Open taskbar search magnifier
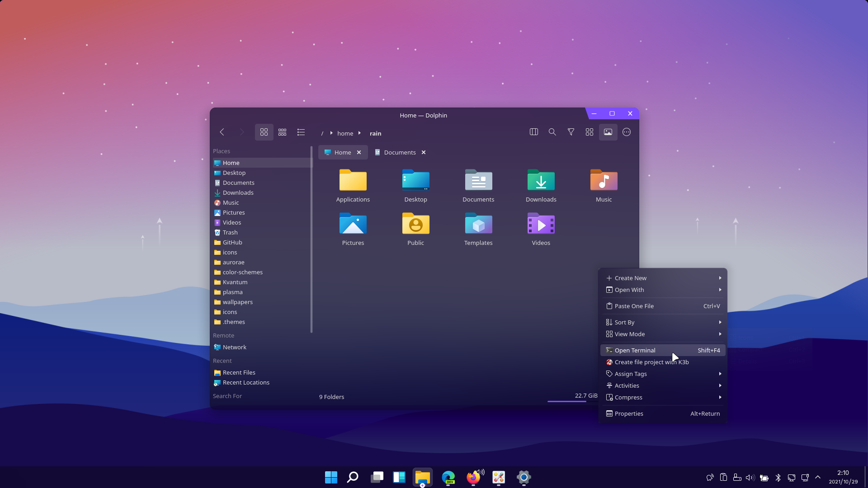Viewport: 868px width, 488px height. point(353,477)
